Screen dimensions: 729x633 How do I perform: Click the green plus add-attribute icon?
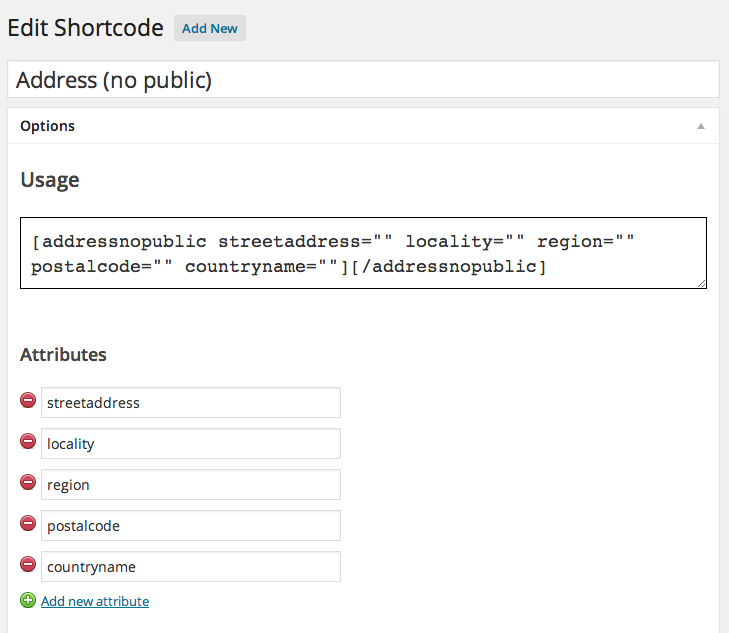(28, 601)
